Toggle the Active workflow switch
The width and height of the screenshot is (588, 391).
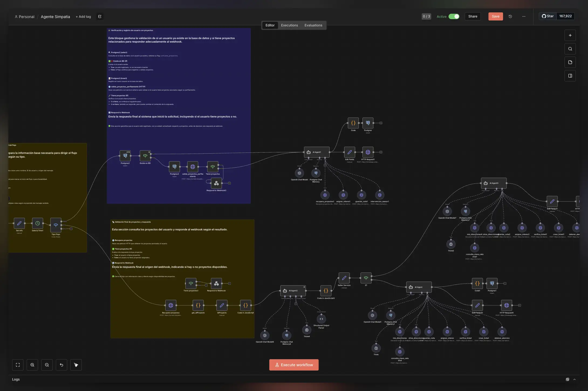pos(454,16)
